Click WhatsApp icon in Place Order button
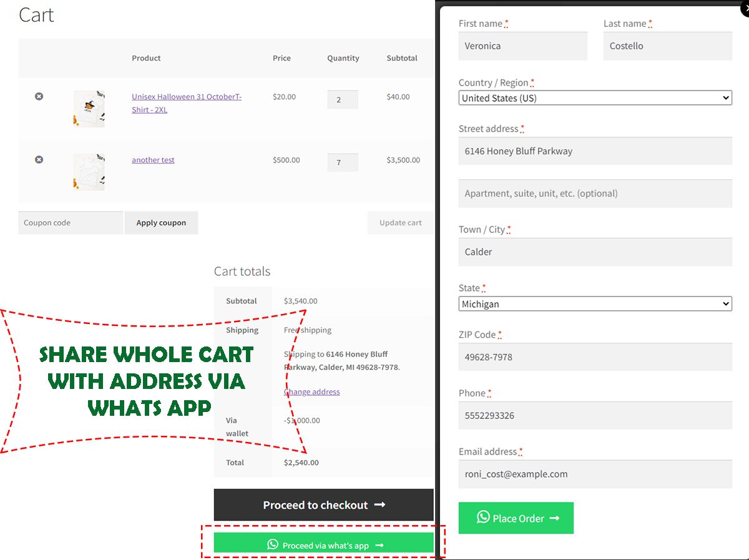Image resolution: width=749 pixels, height=560 pixels. tap(483, 517)
